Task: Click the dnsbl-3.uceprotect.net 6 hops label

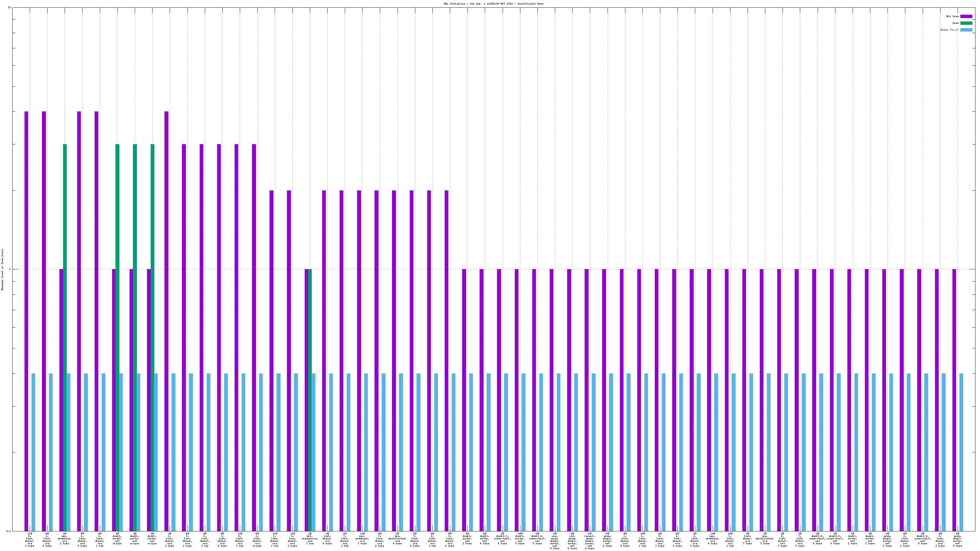Action: (x=502, y=539)
